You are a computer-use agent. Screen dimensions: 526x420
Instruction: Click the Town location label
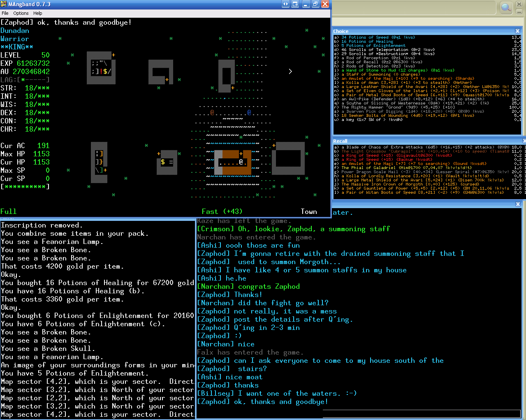pyautogui.click(x=309, y=211)
